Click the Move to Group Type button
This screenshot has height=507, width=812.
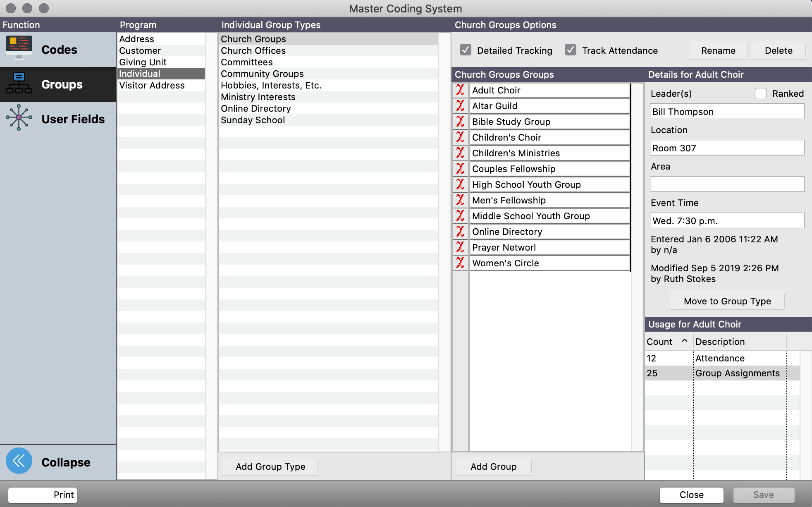pyautogui.click(x=727, y=301)
